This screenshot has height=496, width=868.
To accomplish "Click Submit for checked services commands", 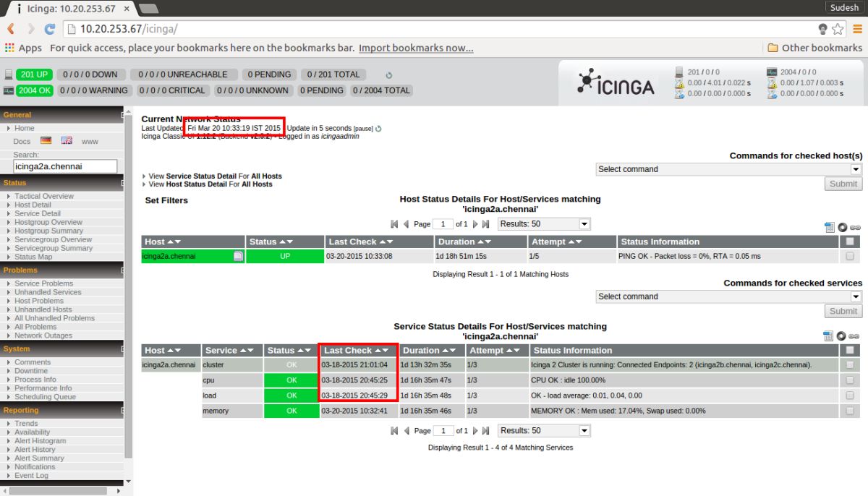I will coord(843,311).
